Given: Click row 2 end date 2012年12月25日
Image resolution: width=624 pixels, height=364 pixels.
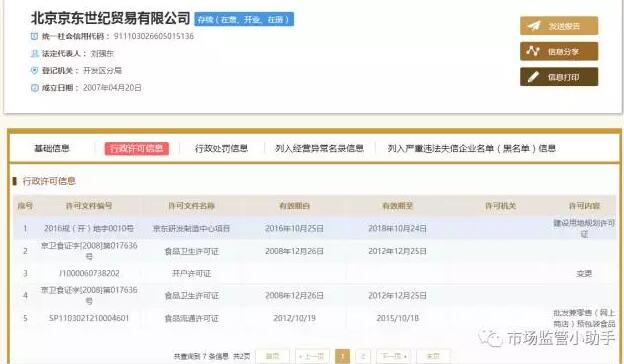Looking at the screenshot, I should pos(397,251).
